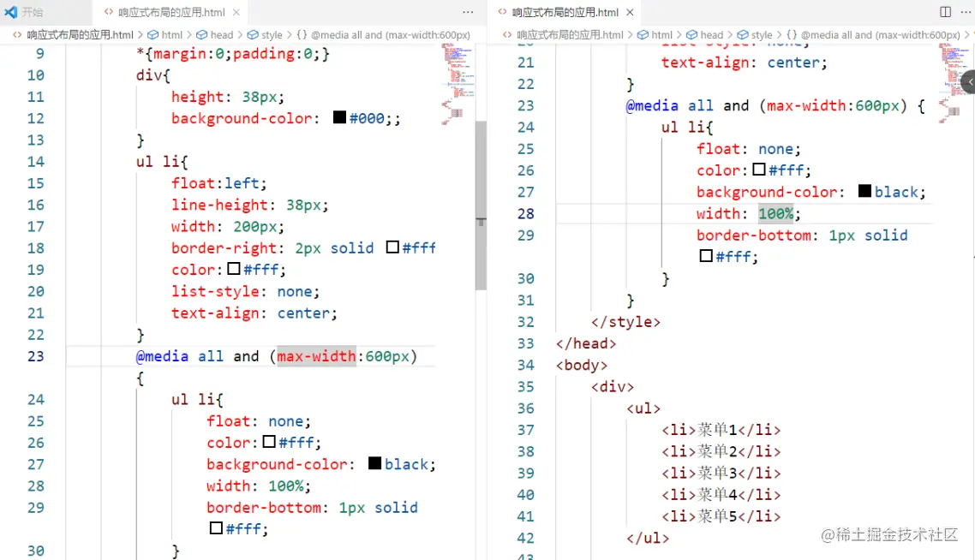This screenshot has width=975, height=560.
Task: Click 'float:left;' on left line 15
Action: 218,183
